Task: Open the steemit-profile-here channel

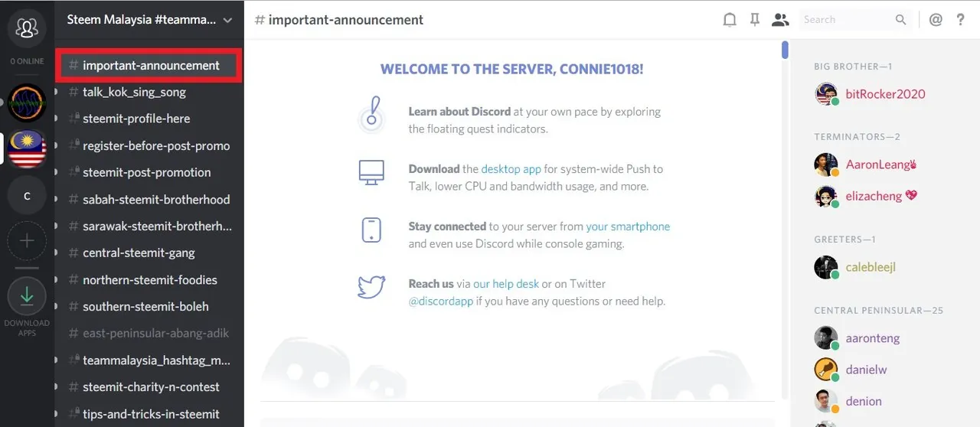Action: pyautogui.click(x=149, y=119)
